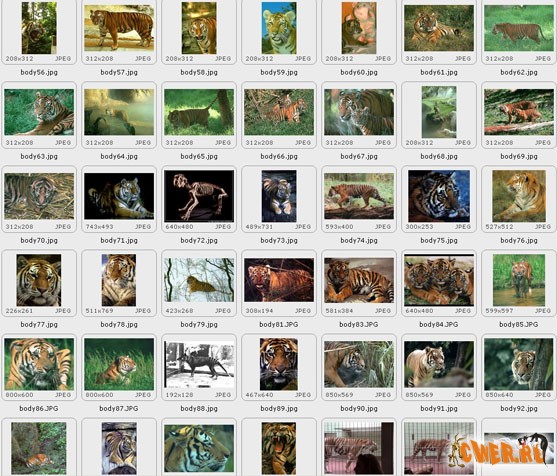The height and width of the screenshot is (476, 557).
Task: Click the body62.jpg walking tiger thumbnail
Action: (519, 28)
